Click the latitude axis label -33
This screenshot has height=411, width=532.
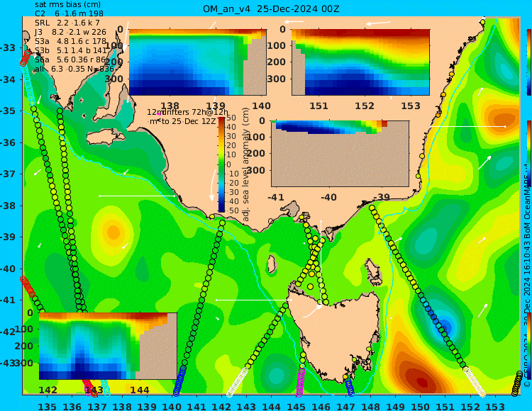[x=8, y=47]
